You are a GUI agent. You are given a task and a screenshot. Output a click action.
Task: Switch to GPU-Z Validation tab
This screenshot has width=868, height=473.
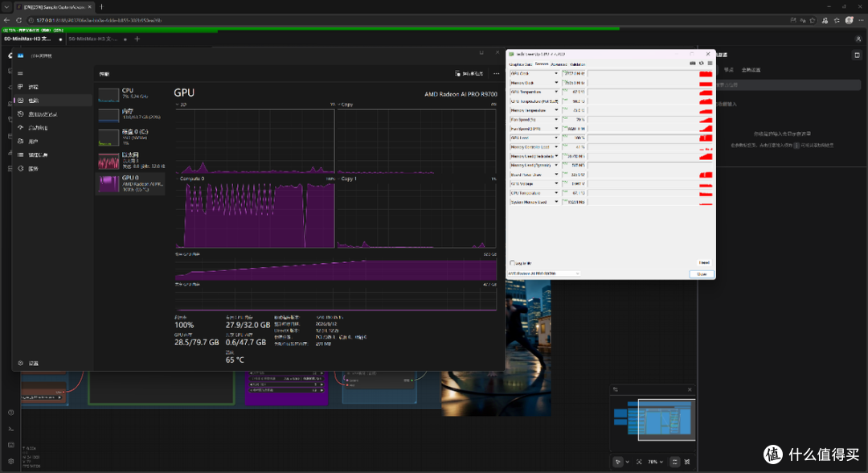577,64
